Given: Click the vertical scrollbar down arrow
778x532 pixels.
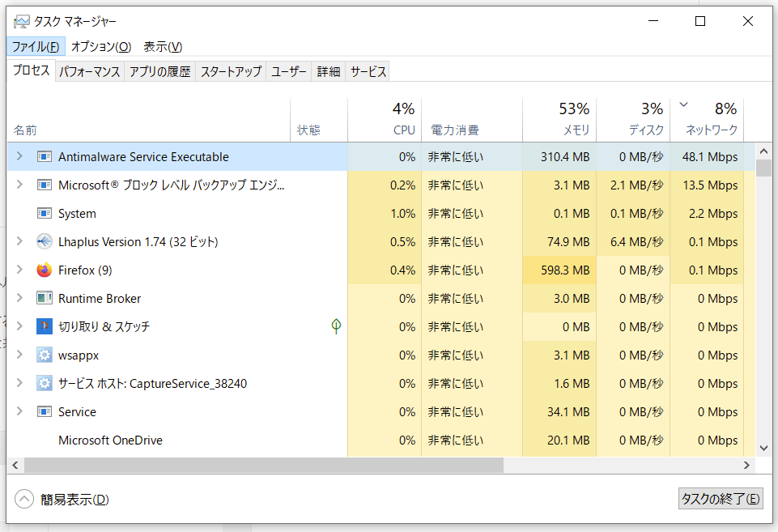Looking at the screenshot, I should tap(763, 449).
